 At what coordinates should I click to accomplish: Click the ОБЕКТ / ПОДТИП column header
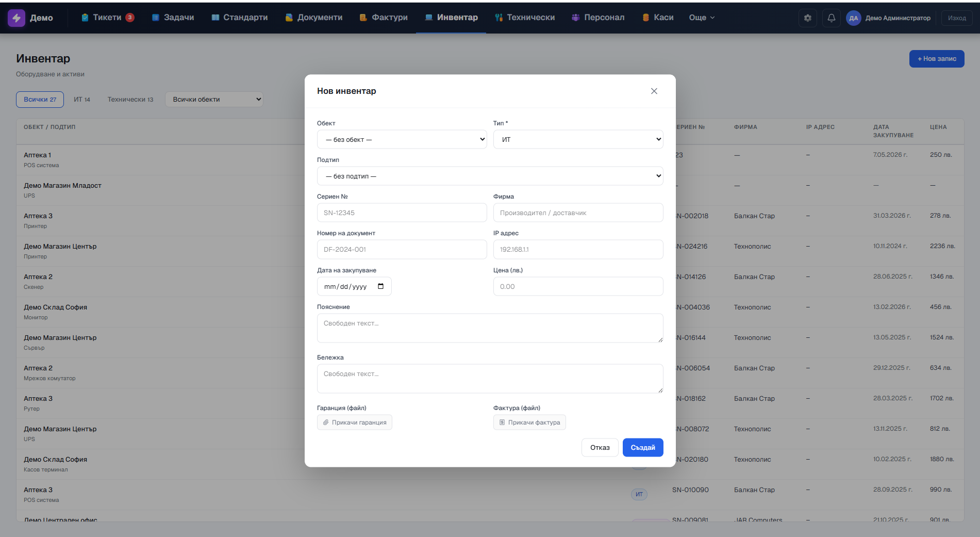[49, 127]
